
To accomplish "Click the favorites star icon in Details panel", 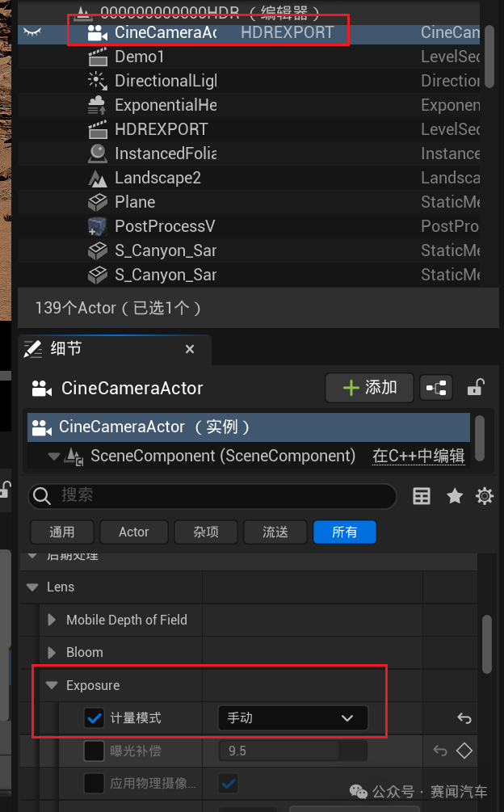I will click(455, 496).
